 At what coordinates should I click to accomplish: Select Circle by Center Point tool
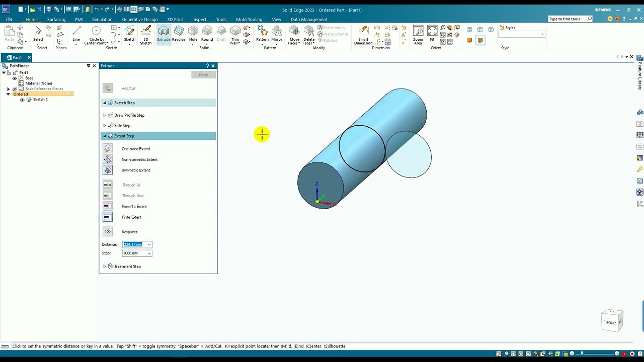pyautogui.click(x=95, y=35)
